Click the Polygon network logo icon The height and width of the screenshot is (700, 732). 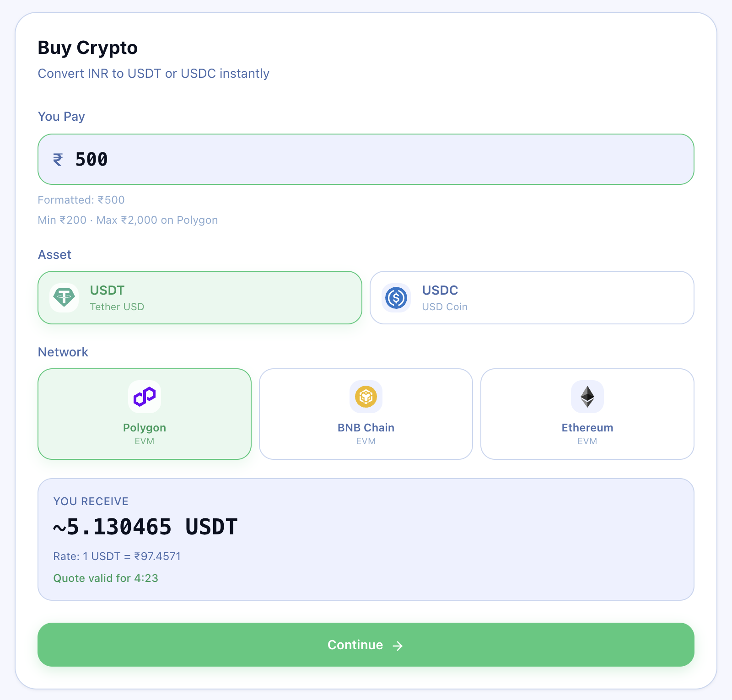tap(145, 397)
